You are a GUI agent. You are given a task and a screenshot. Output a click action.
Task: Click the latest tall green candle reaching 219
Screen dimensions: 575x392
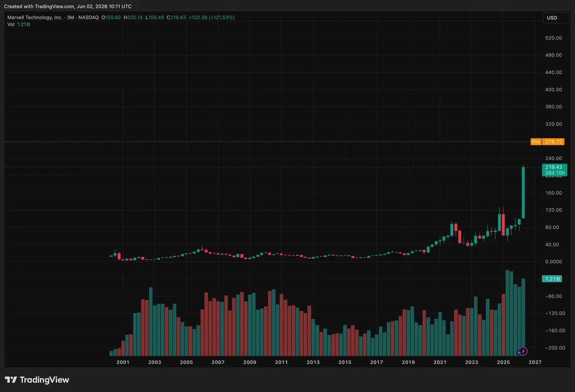[523, 192]
